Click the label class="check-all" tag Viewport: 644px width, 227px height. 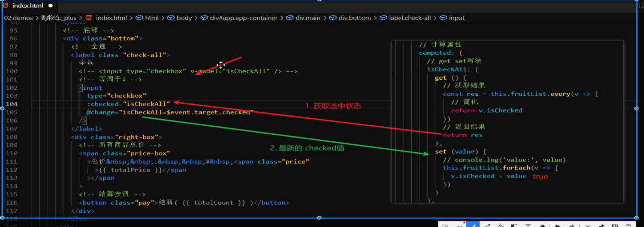(x=120, y=55)
